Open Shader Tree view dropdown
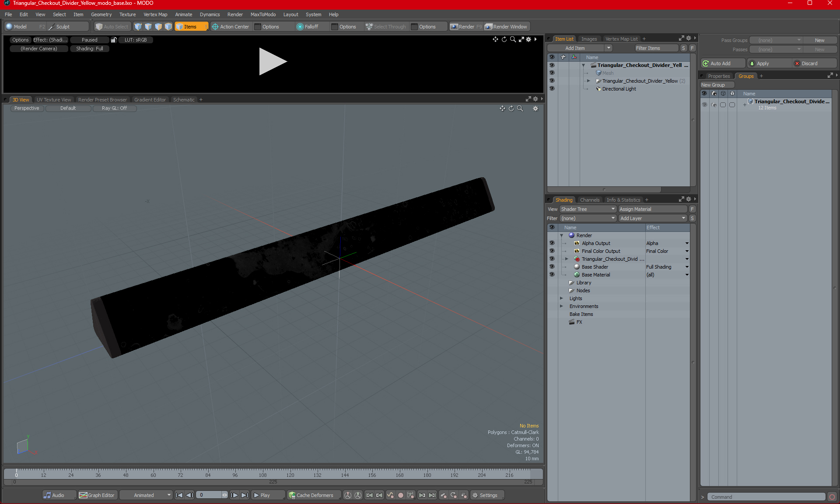Screen dimensions: 840x504 tap(588, 209)
